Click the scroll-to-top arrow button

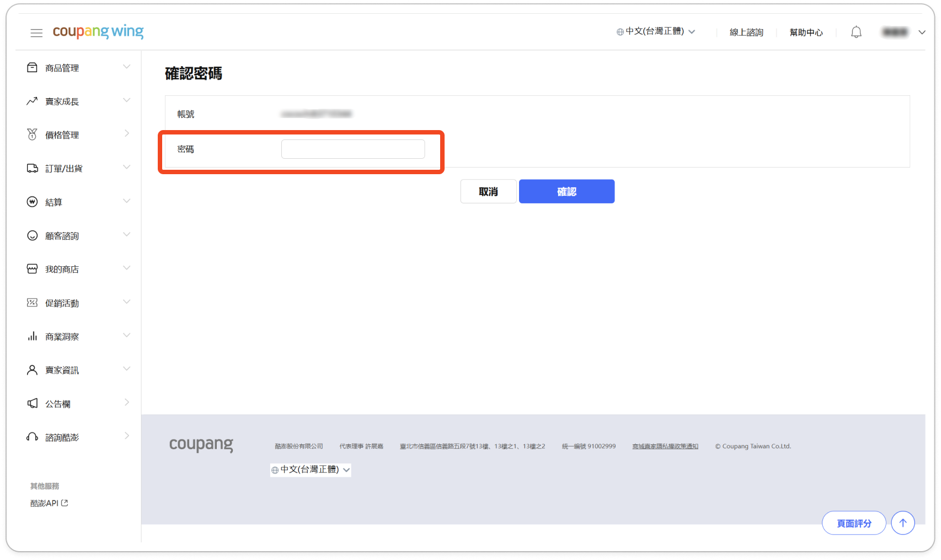point(902,523)
